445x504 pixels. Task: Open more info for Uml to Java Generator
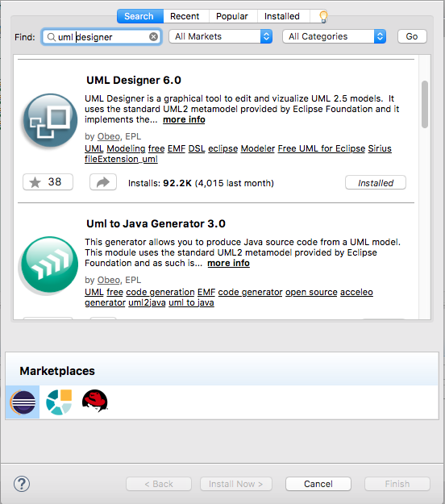tap(228, 263)
